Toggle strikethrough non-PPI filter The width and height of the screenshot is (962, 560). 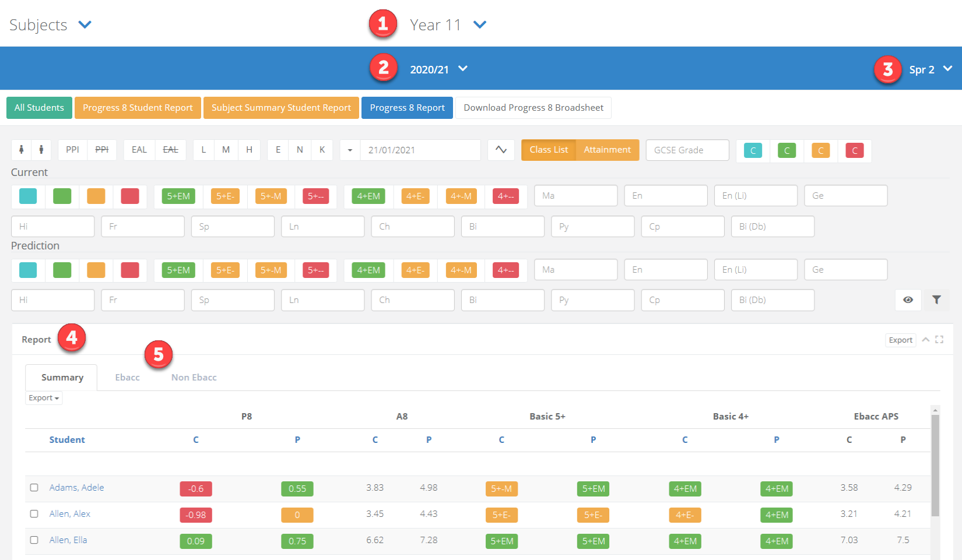tap(102, 150)
